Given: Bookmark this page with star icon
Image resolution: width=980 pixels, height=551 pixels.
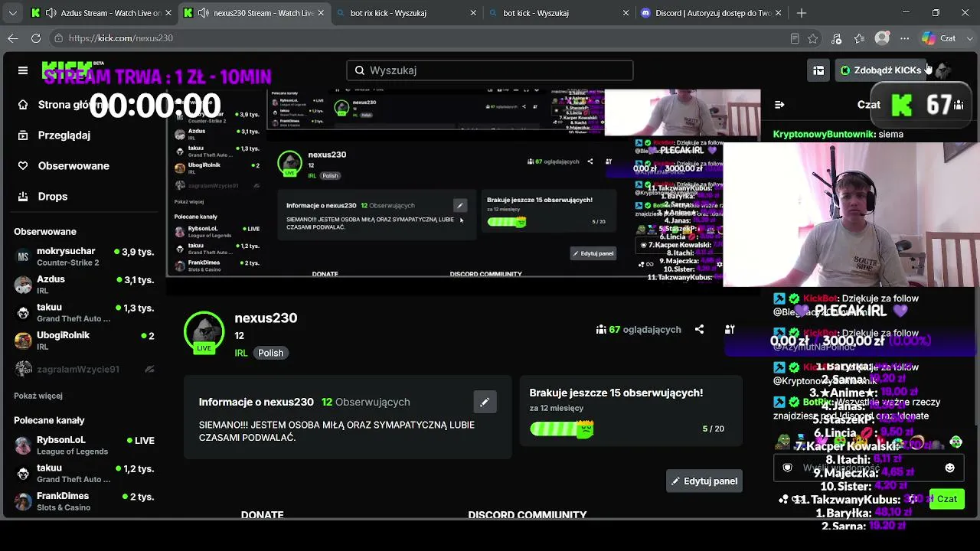Looking at the screenshot, I should click(x=813, y=38).
